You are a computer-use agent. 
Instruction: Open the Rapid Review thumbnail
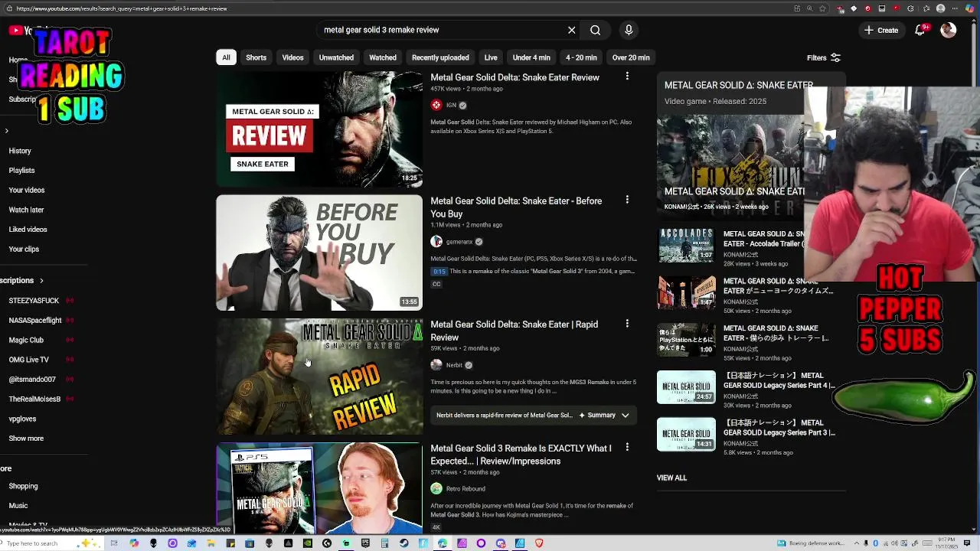point(319,377)
